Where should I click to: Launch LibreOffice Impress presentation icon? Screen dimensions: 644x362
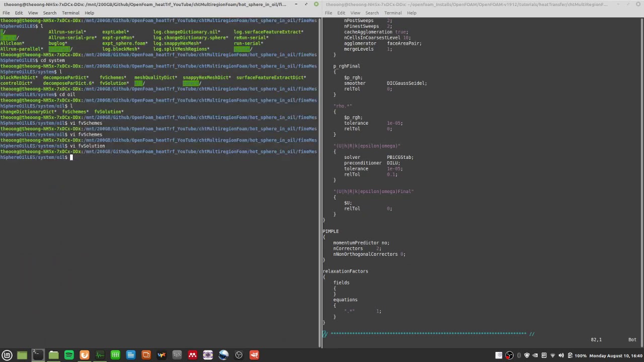[146, 355]
